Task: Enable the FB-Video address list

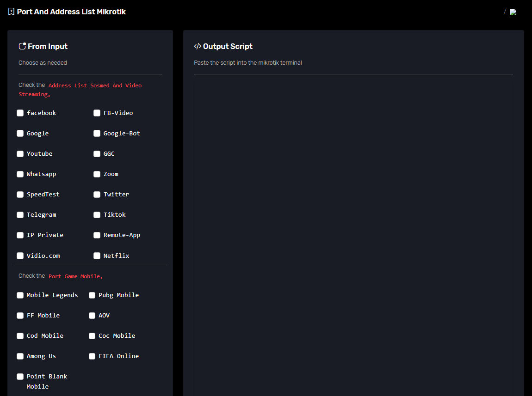Action: coord(97,113)
